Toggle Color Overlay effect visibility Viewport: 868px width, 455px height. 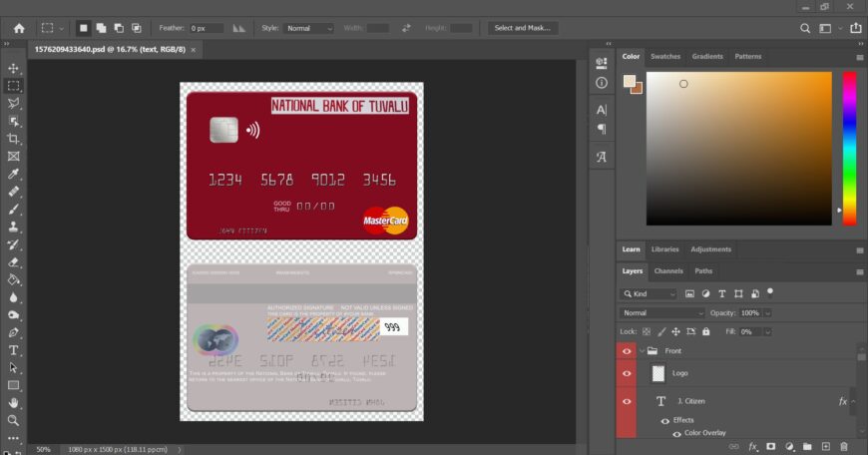676,434
